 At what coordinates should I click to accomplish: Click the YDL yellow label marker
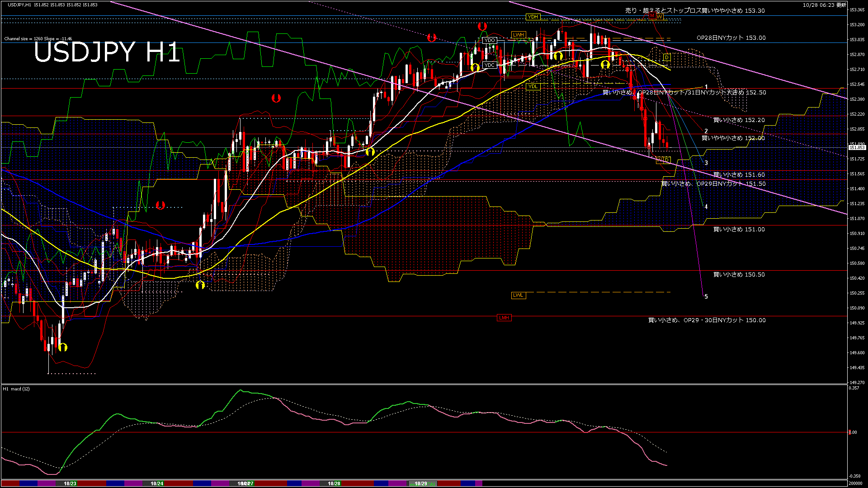coord(533,86)
